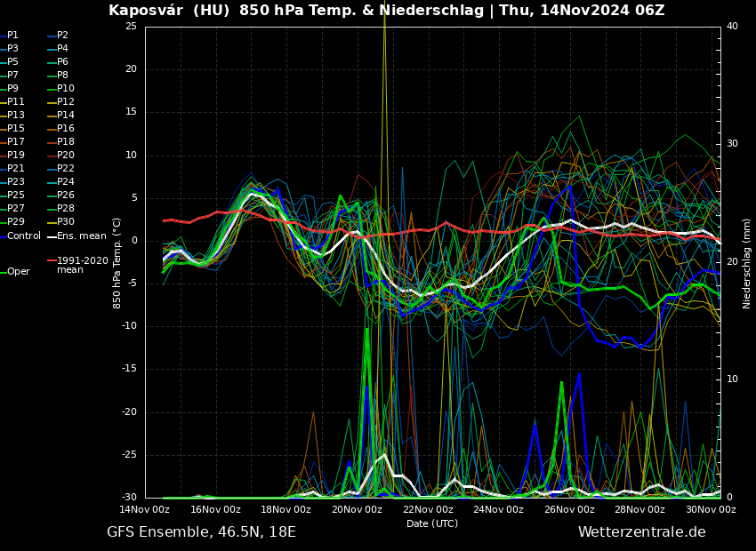Screen dimensions: 756x551
Task: Select the Control run legend entry
Action: coord(24,236)
